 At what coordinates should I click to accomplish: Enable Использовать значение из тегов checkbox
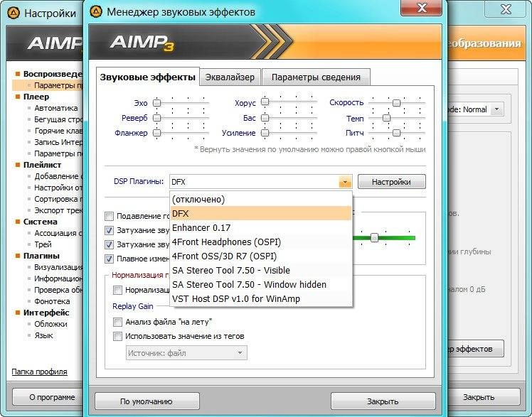(117, 336)
